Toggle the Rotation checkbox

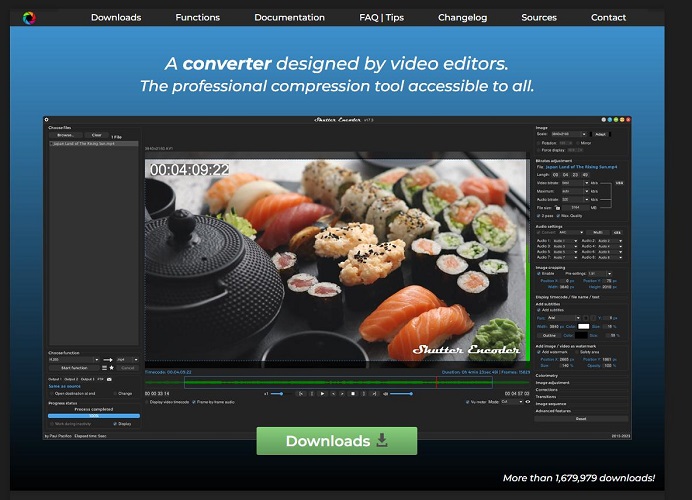[x=538, y=143]
